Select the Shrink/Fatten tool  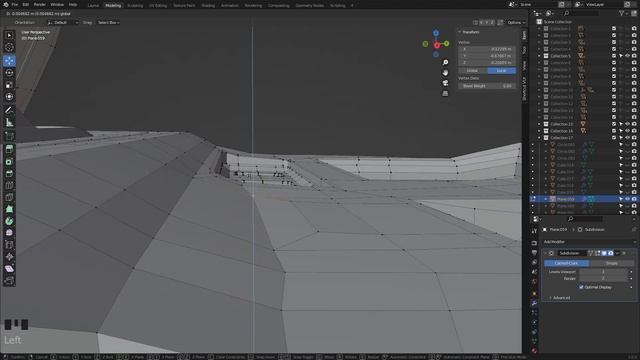(9, 256)
